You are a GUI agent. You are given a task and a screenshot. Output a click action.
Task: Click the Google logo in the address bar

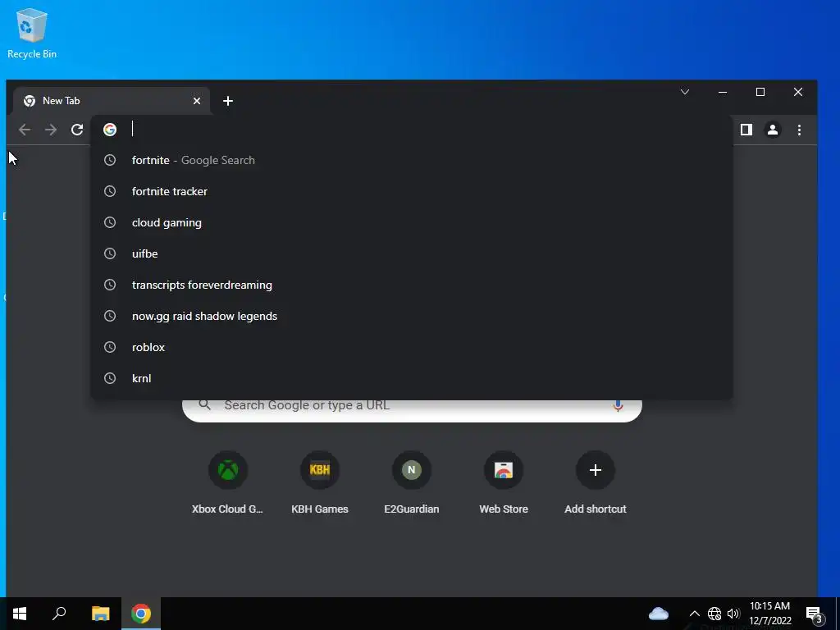point(110,130)
